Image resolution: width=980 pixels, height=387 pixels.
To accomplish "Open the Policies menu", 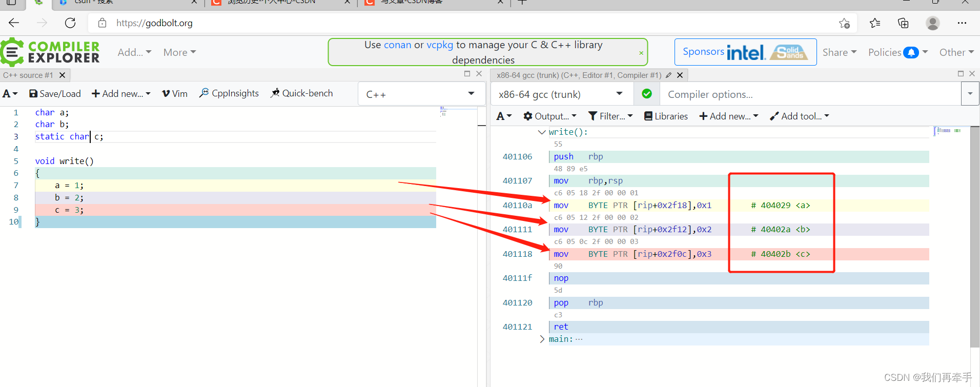I will click(898, 52).
